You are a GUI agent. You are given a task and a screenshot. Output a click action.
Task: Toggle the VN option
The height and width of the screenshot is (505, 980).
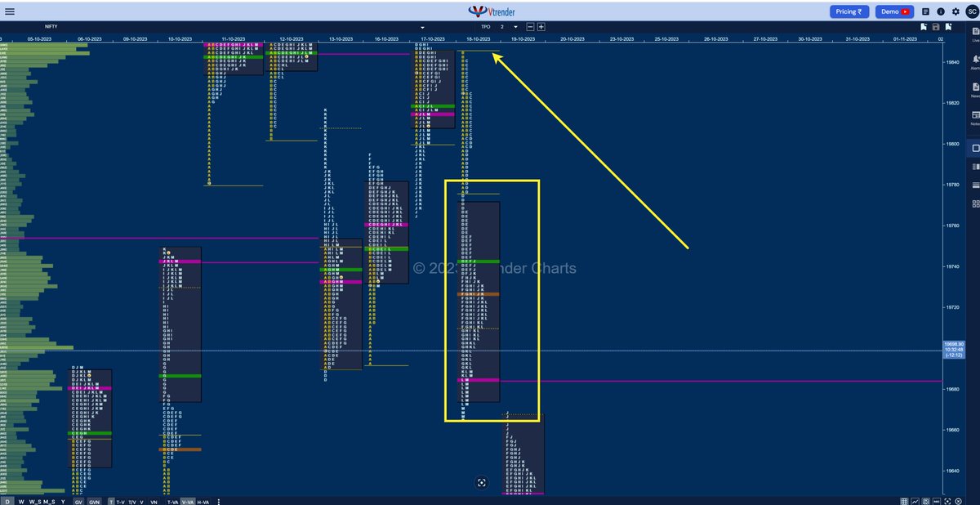click(x=154, y=501)
